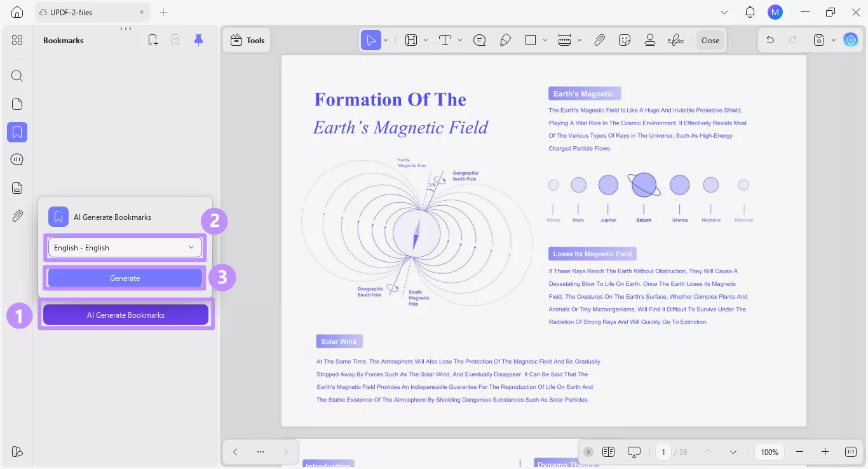Open the ellipsis menu in bottom navigation
This screenshot has width=868, height=469.
(261, 452)
